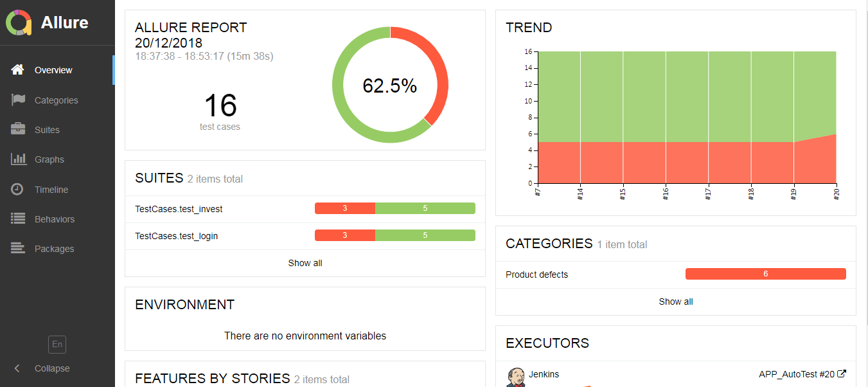Click the green passed bar for test_invest
Screen dimensions: 868x387
tap(425, 208)
